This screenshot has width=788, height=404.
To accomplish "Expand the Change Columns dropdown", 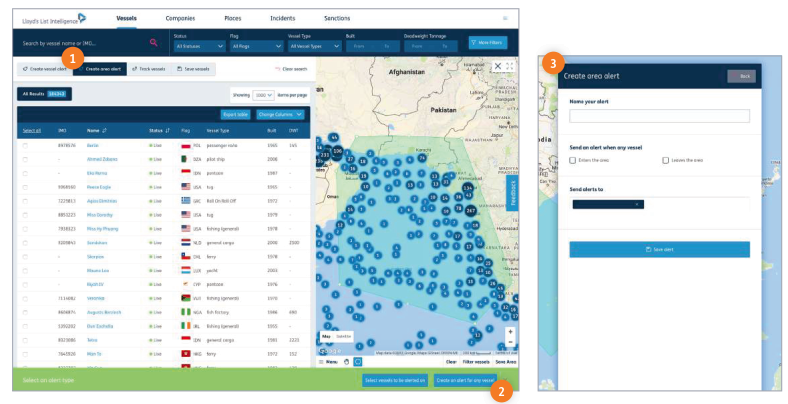I will (x=280, y=115).
